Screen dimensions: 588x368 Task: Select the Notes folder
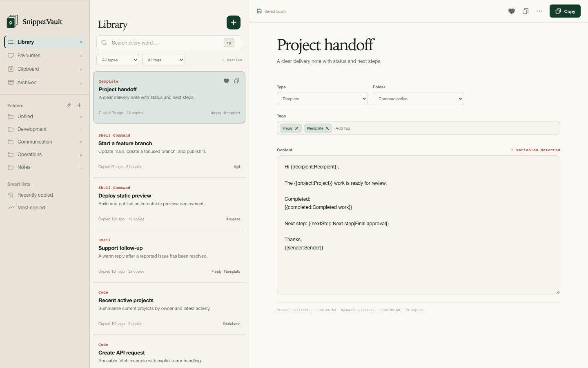[x=45, y=167]
